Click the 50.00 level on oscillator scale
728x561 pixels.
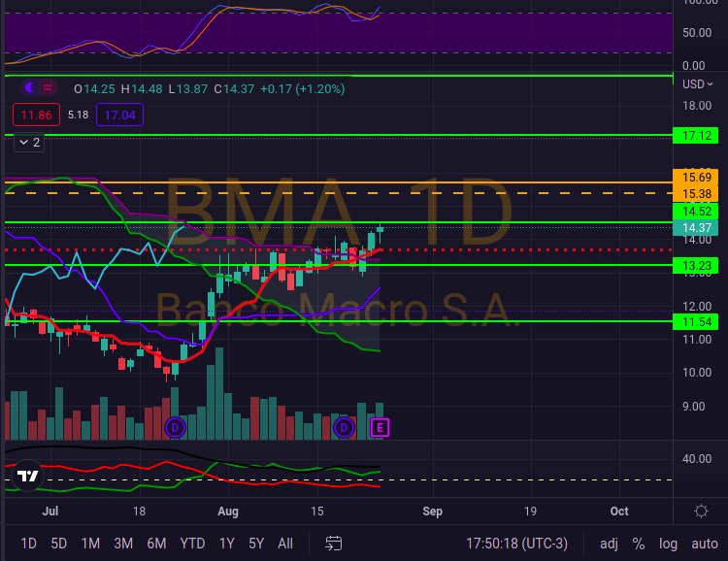(697, 33)
